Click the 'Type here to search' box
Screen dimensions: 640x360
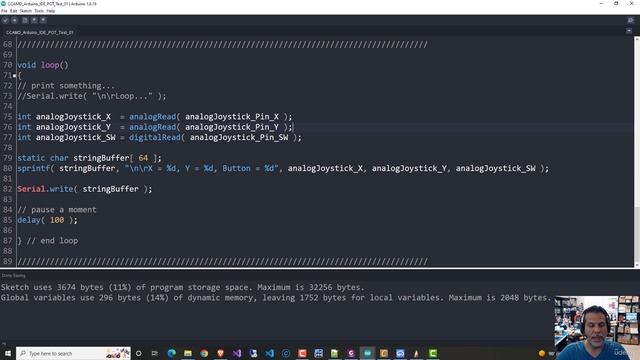[73, 353]
